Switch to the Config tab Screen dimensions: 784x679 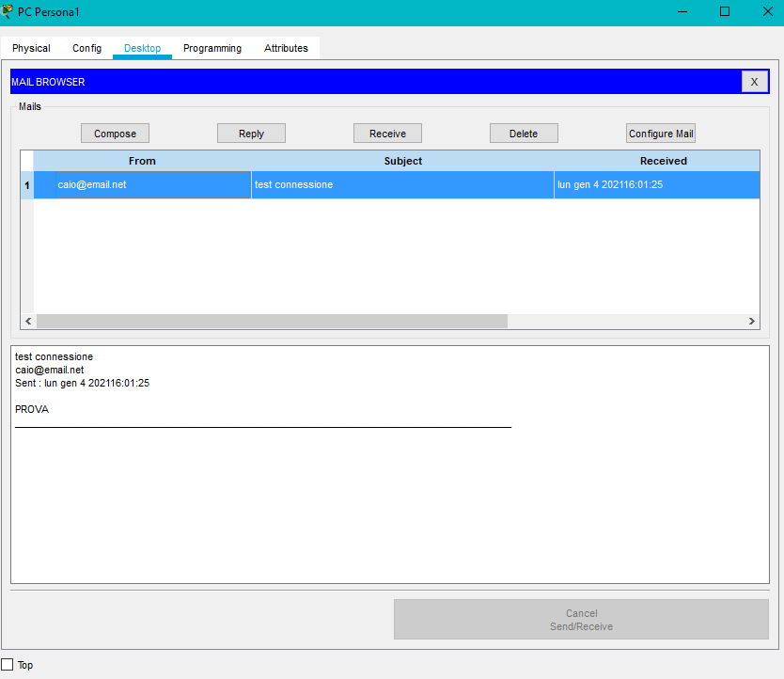click(86, 48)
